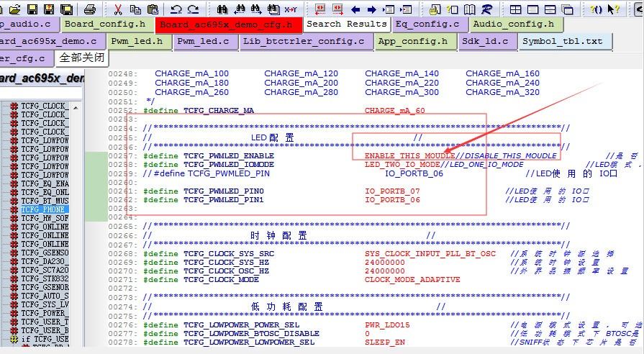644x354 pixels.
Task: Click the Copy icon
Action: pyautogui.click(x=135, y=9)
